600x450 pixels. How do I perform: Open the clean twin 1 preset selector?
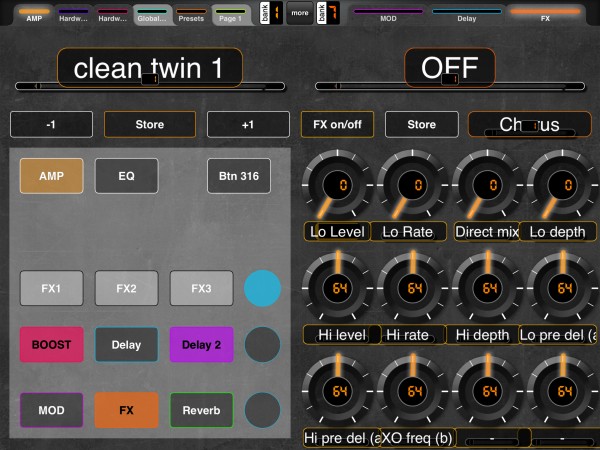[150, 68]
